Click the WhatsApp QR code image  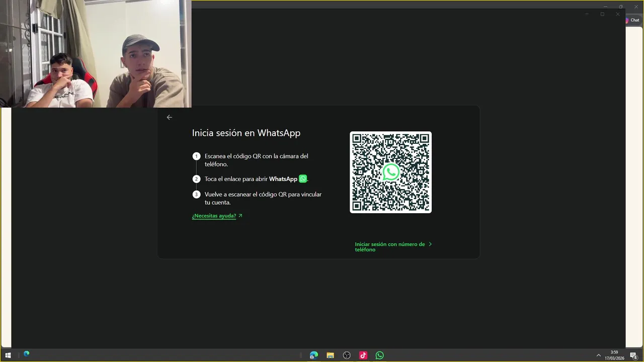[x=391, y=172]
